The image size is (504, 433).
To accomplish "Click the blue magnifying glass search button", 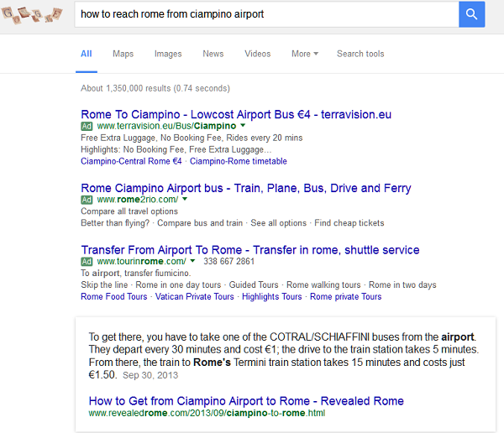I will point(471,14).
